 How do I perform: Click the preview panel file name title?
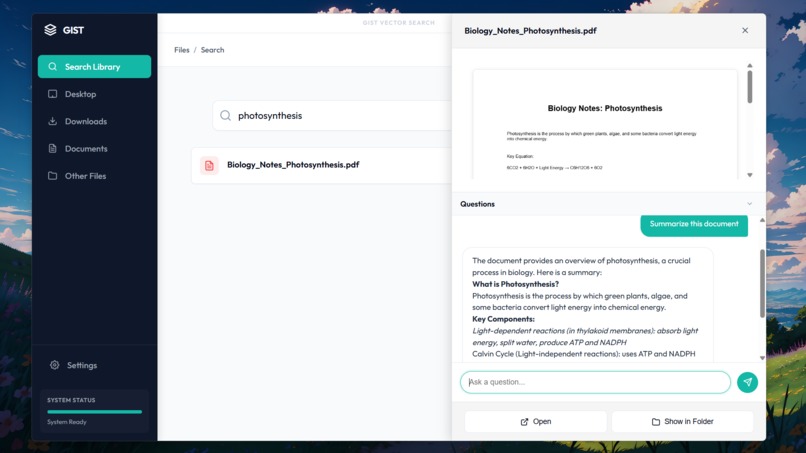pos(530,31)
